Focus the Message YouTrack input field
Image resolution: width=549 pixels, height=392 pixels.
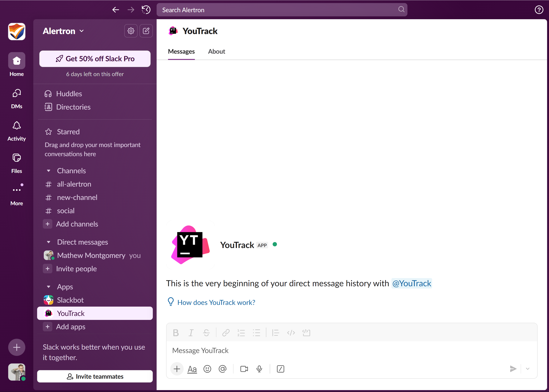[x=338, y=351]
